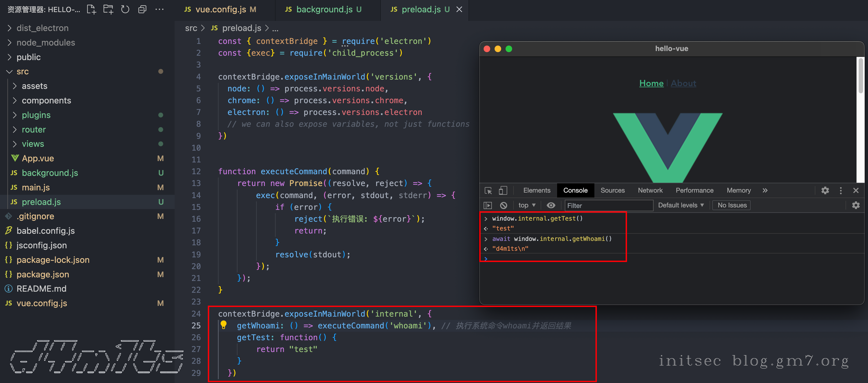Collapse the src folder
Screen dimensions: 868x383
point(22,72)
